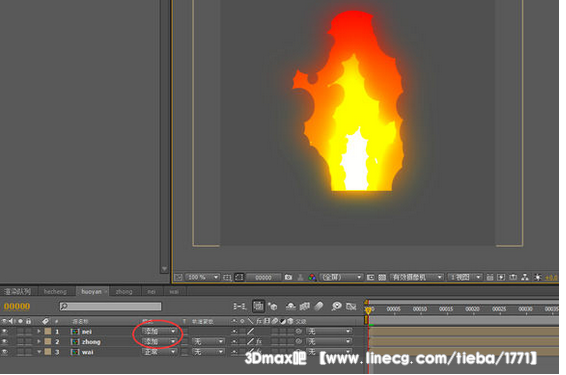566x375 pixels.
Task: Click the show snapshot icon
Action: pyautogui.click(x=300, y=277)
